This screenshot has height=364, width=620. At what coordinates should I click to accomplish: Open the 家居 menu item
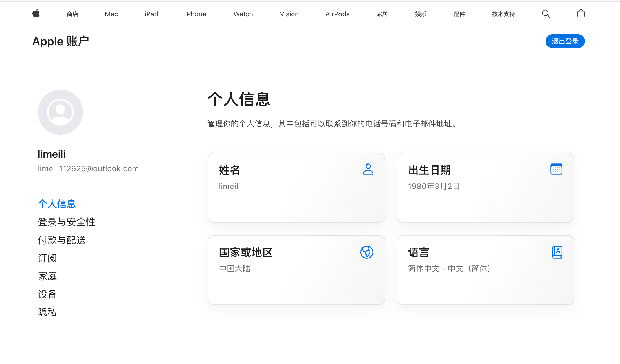coord(382,14)
